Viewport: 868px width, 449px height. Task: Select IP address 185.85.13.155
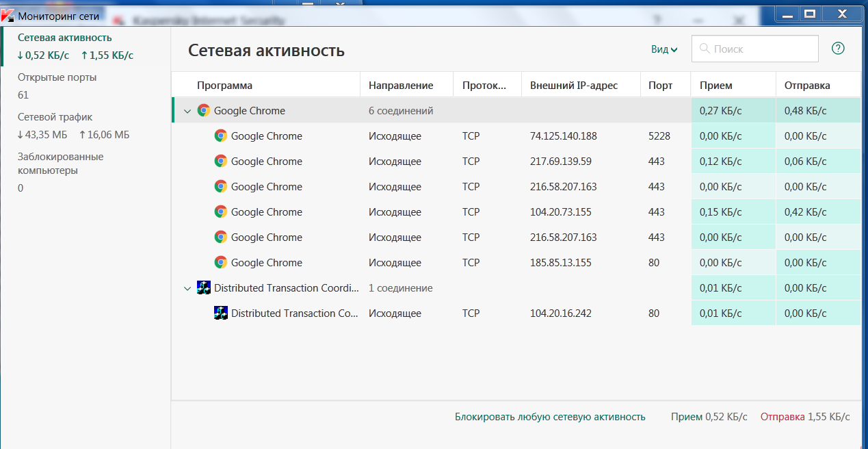[x=561, y=263]
